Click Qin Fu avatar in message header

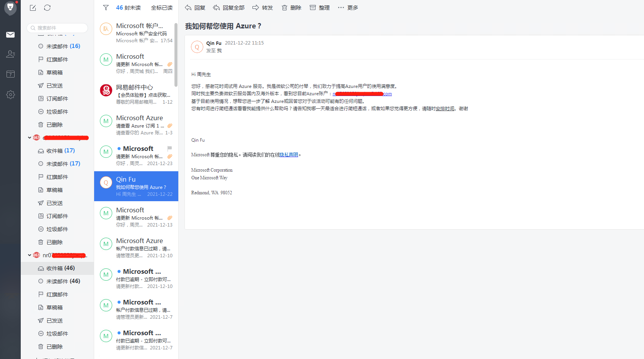pos(197,47)
